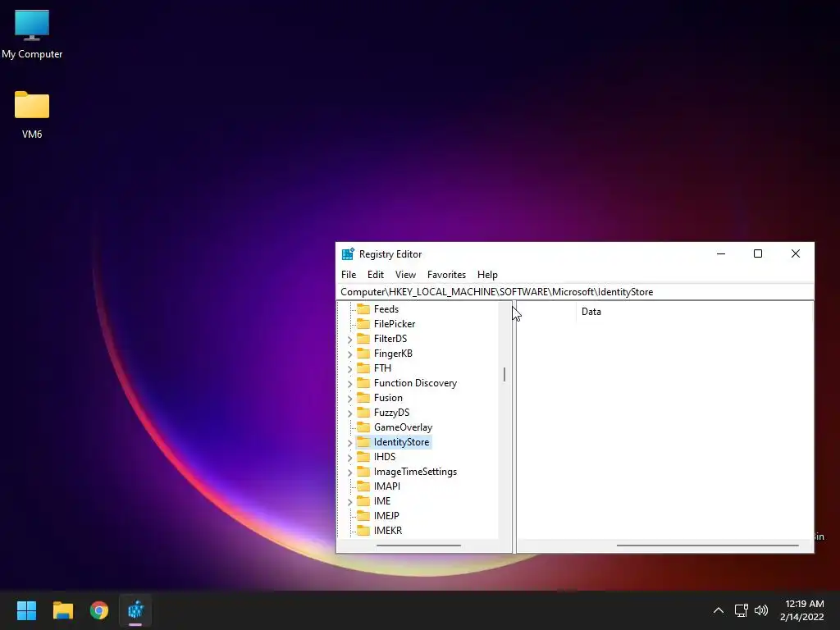Click the 'GameOverlay' key name

pyautogui.click(x=403, y=427)
